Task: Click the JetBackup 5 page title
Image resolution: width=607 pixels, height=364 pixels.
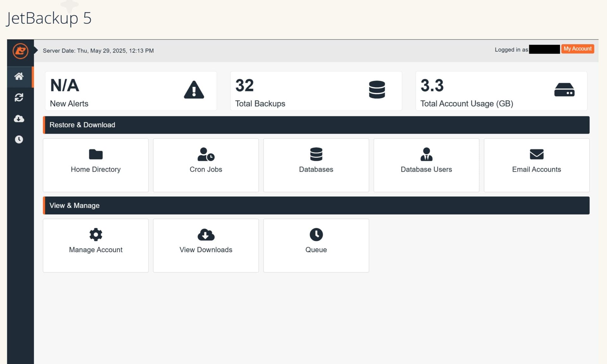Action: point(49,18)
